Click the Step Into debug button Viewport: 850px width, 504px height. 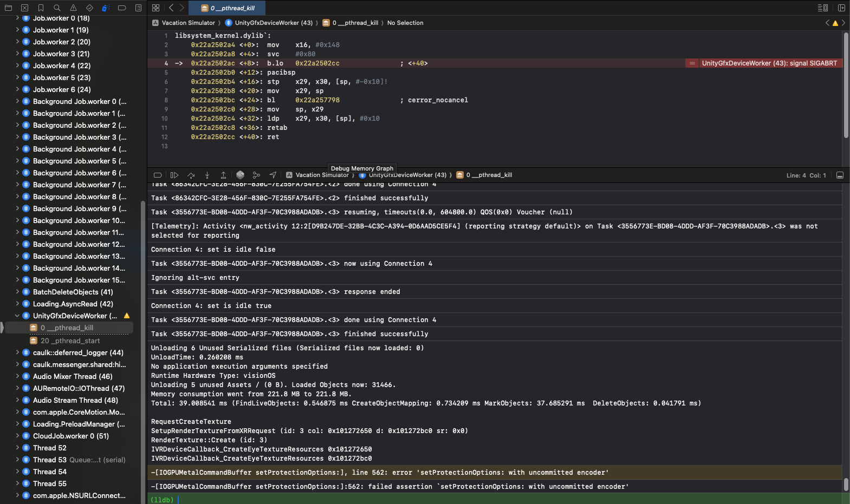click(207, 175)
